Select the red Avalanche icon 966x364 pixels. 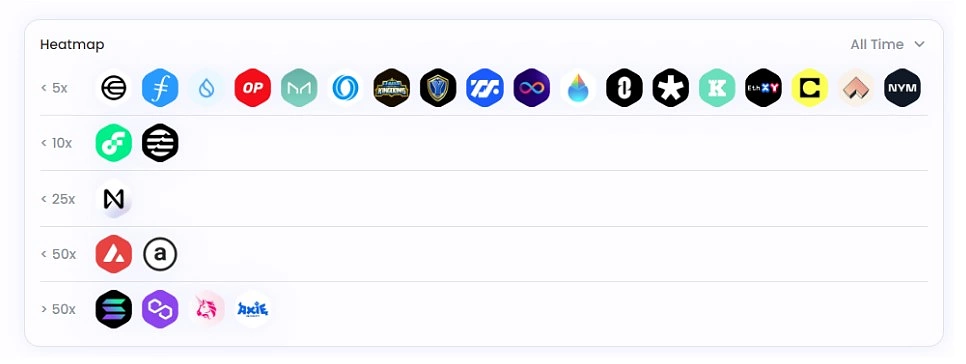[x=114, y=254]
